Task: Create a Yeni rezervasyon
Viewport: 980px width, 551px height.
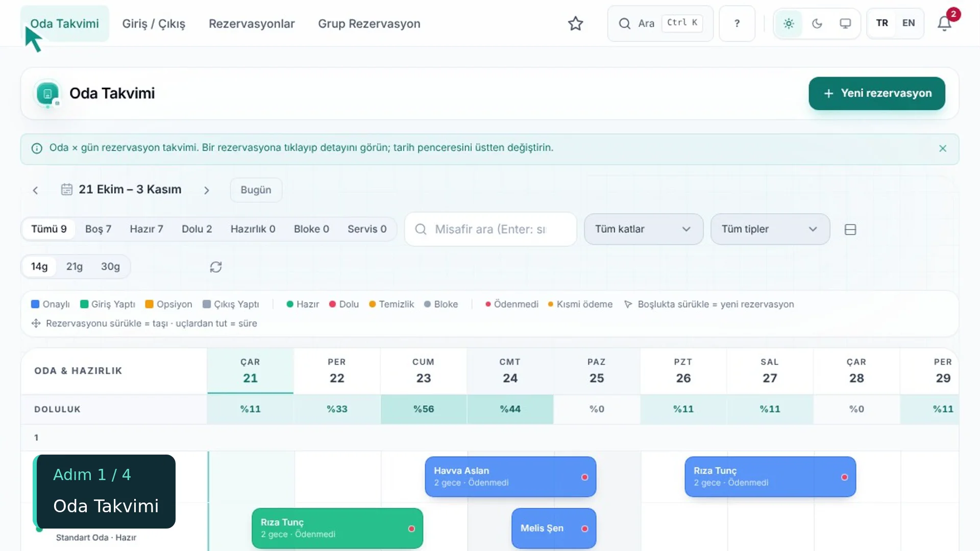Action: click(876, 93)
